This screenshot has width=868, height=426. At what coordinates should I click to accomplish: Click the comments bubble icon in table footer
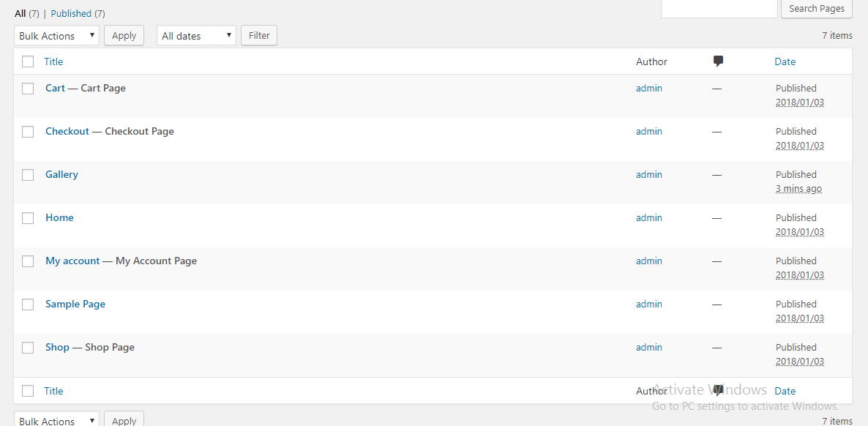coord(718,390)
